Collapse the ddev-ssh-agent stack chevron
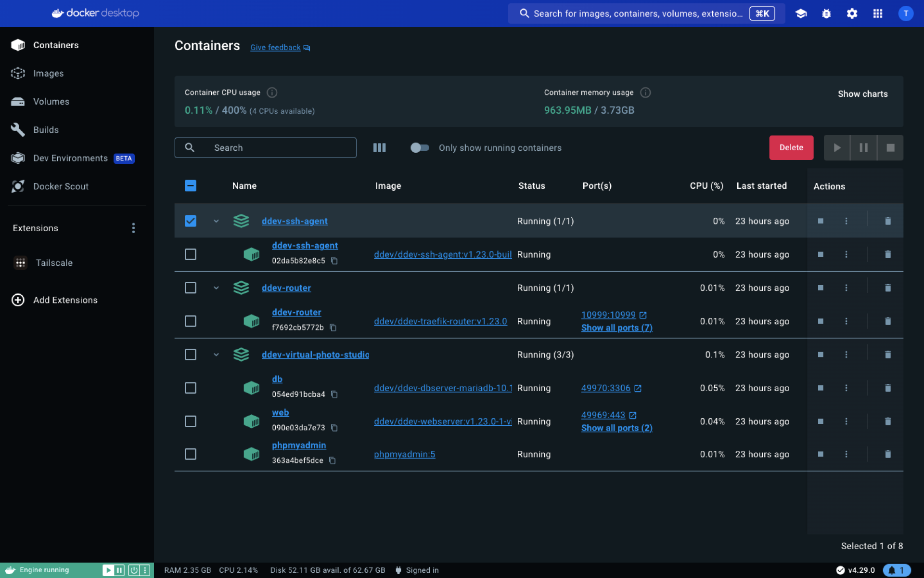This screenshot has height=578, width=924. (x=216, y=221)
